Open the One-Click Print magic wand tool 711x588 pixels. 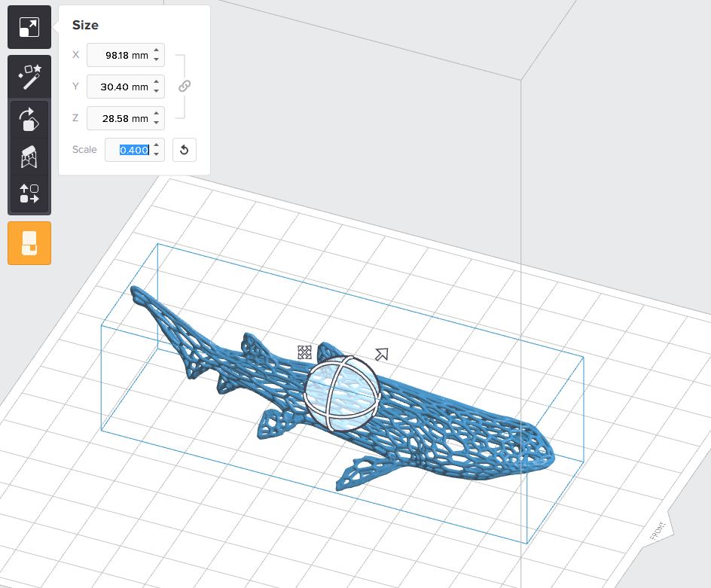tap(29, 77)
